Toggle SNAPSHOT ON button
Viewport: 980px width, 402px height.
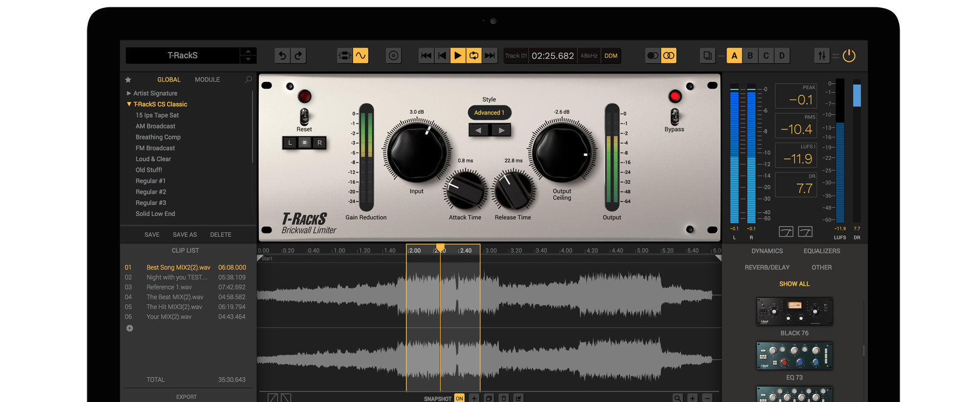pos(459,399)
